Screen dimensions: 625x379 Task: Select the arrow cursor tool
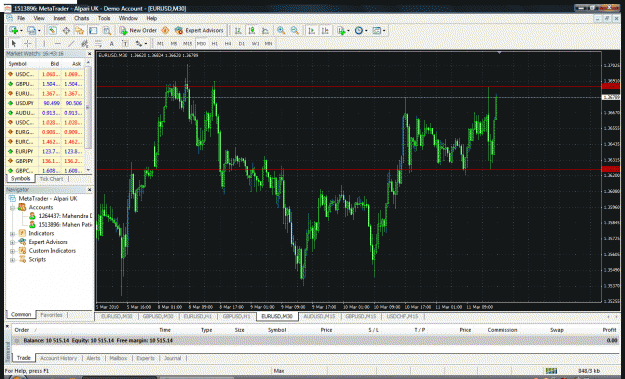(x=14, y=43)
